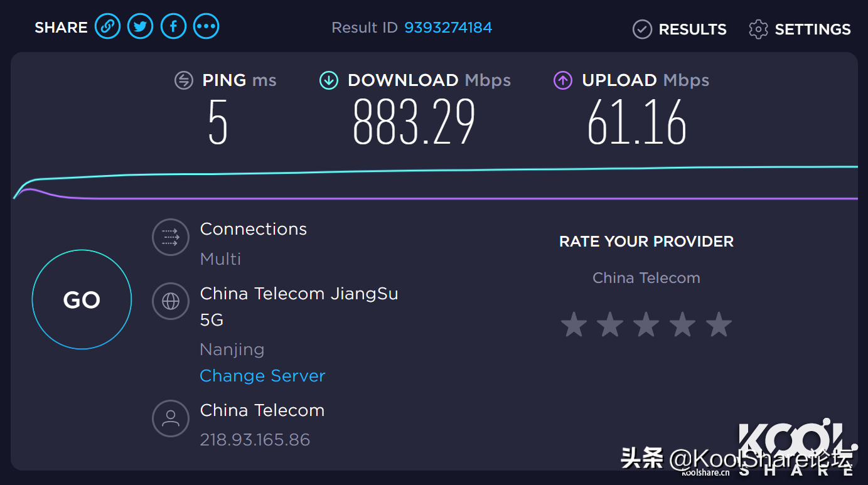Share result on Twitter
This screenshot has width=868, height=485.
[140, 27]
